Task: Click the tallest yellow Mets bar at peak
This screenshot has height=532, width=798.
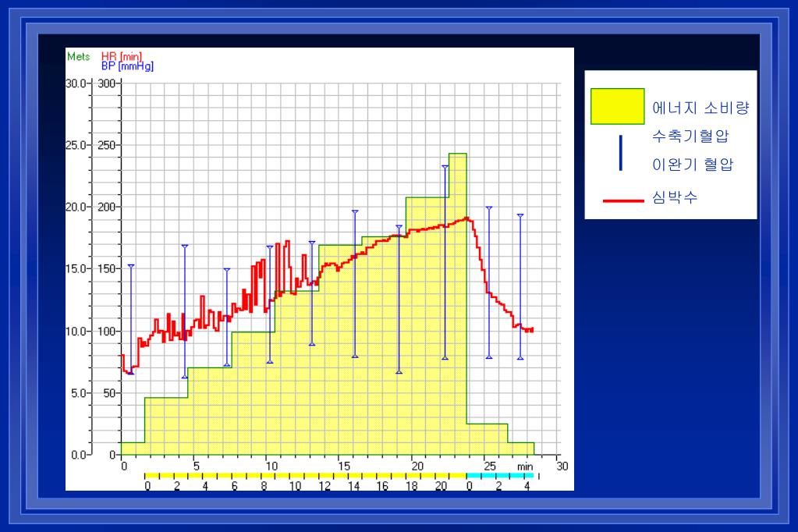Action: pyautogui.click(x=458, y=303)
